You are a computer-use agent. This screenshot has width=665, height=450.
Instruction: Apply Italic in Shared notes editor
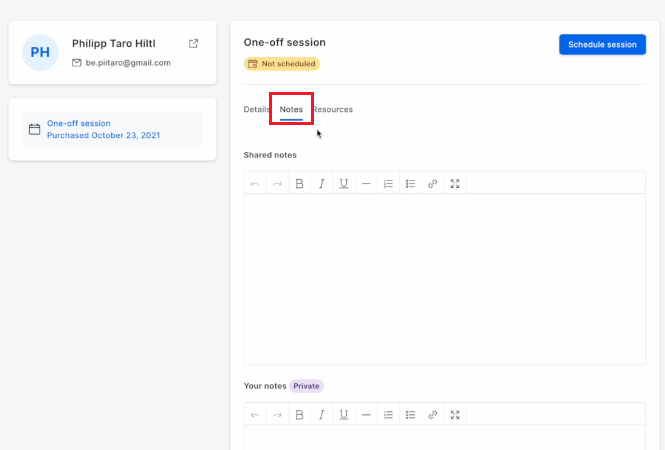coord(321,184)
